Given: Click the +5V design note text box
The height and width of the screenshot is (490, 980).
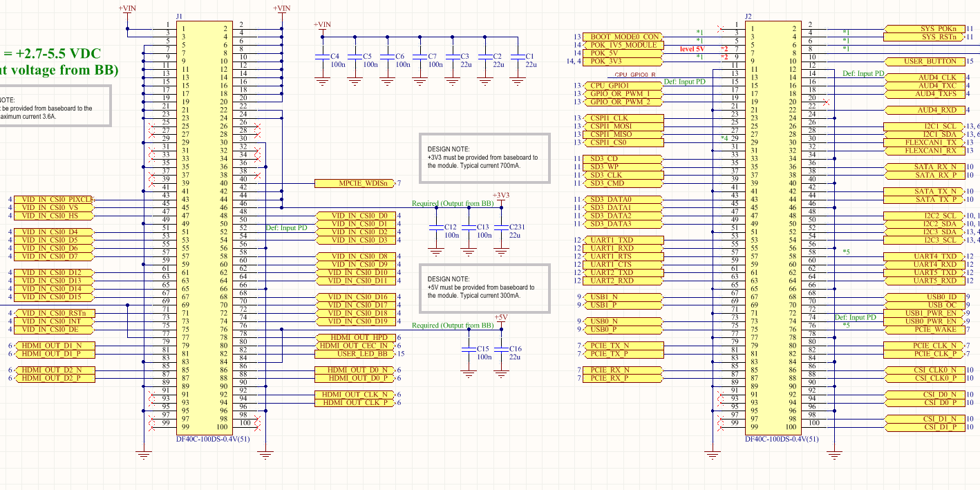Looking at the screenshot, I should (484, 287).
